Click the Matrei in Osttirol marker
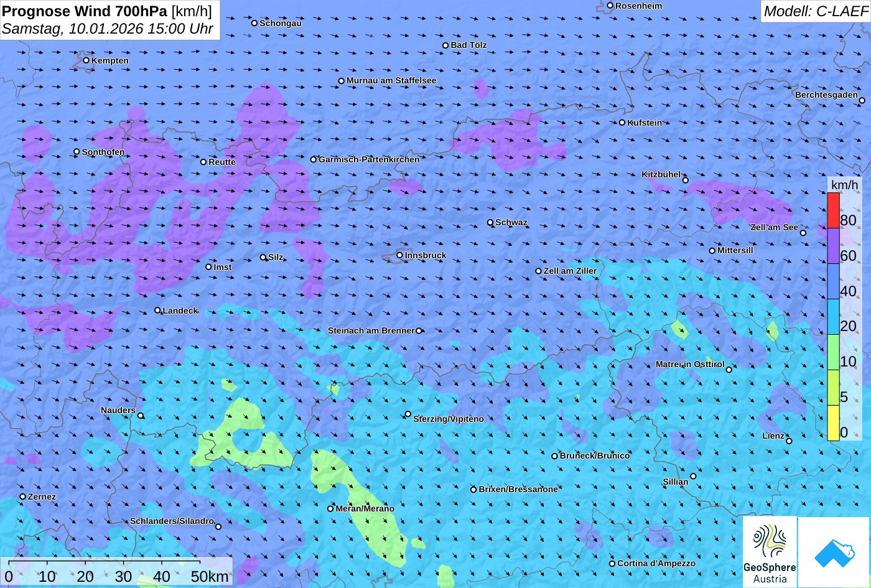 pyautogui.click(x=729, y=370)
